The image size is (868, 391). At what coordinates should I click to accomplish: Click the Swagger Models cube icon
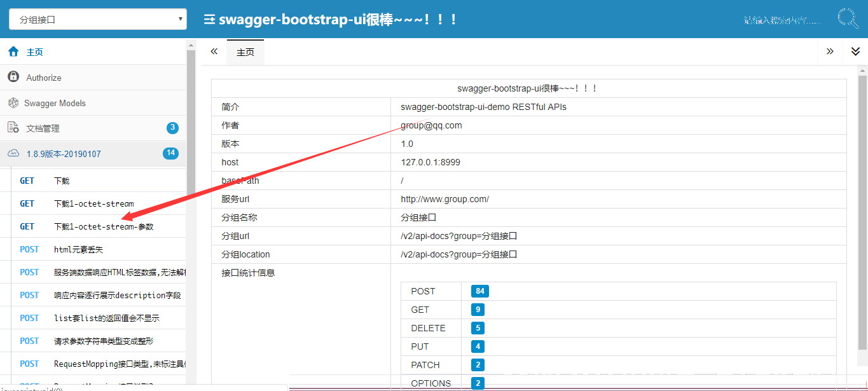click(x=13, y=102)
